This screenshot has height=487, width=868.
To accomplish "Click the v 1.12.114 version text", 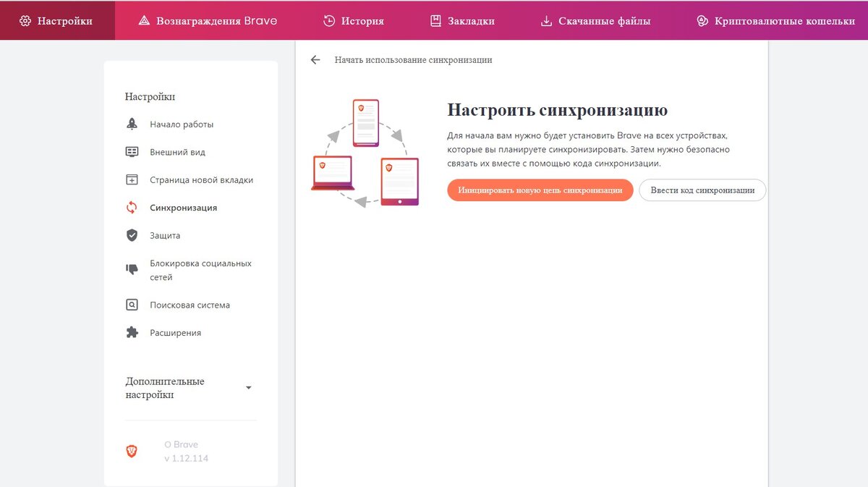I will [x=186, y=458].
